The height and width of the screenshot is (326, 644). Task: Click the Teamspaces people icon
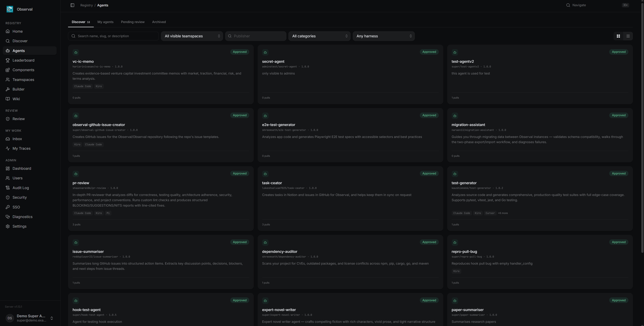[8, 80]
